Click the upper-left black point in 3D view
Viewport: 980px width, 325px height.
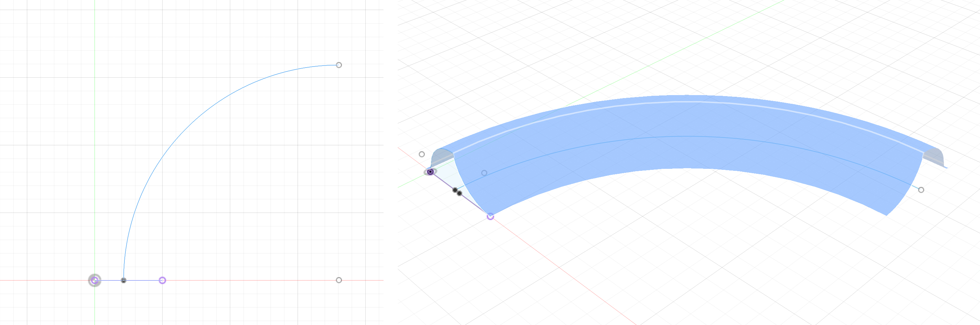[455, 190]
